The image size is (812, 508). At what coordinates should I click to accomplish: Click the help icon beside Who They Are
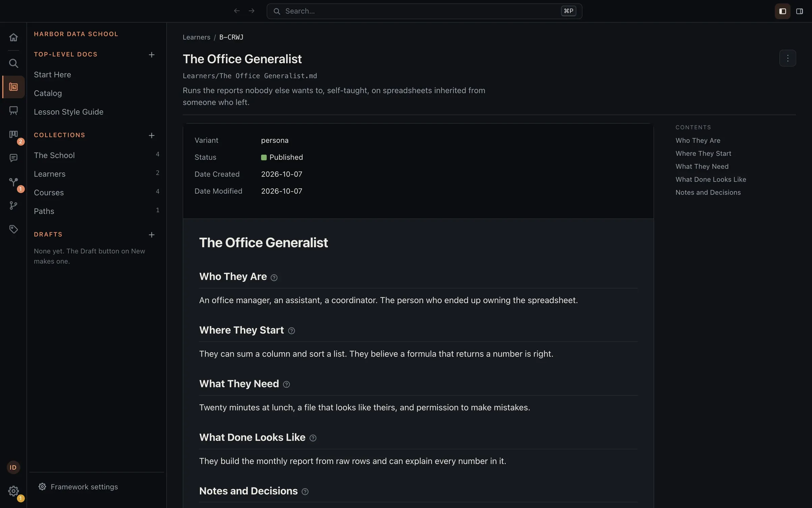274,278
